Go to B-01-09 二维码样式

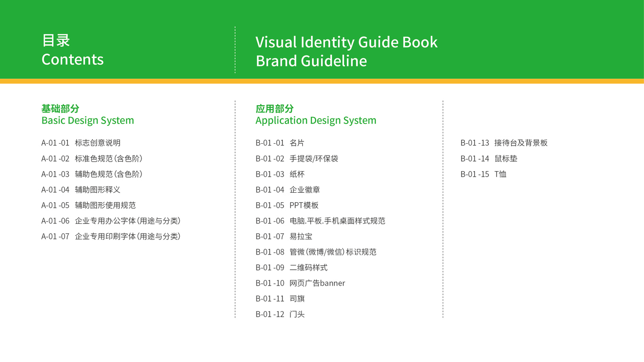[x=292, y=267]
